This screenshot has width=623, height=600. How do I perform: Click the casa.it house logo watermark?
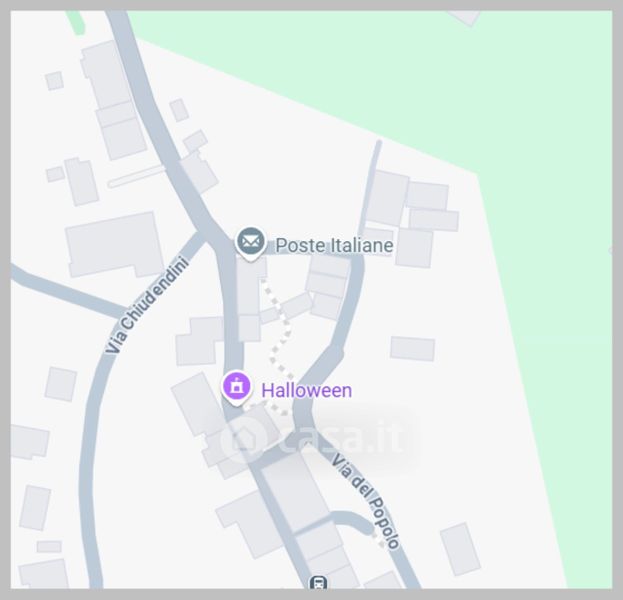click(244, 439)
